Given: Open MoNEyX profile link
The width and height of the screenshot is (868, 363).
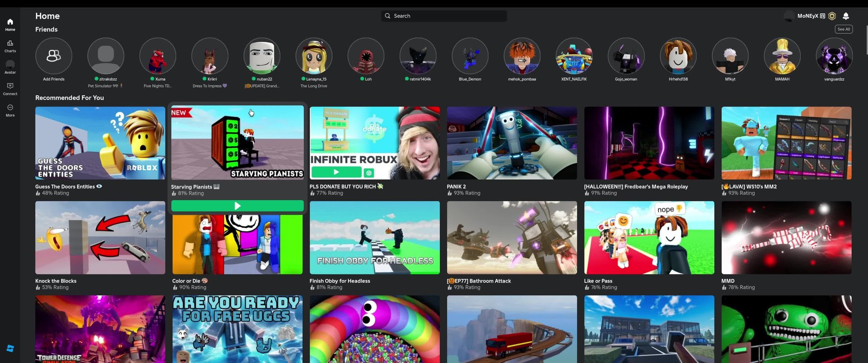Looking at the screenshot, I should tap(807, 16).
